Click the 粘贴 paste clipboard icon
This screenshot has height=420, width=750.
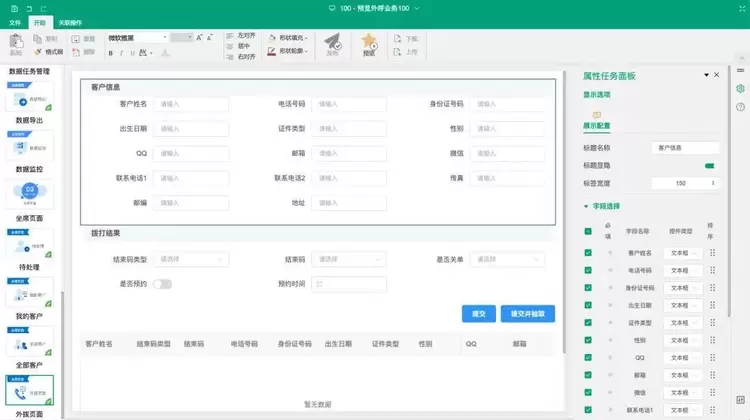(15, 41)
